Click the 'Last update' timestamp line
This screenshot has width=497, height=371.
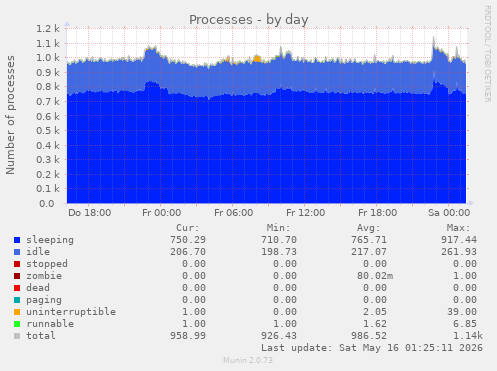(x=372, y=348)
